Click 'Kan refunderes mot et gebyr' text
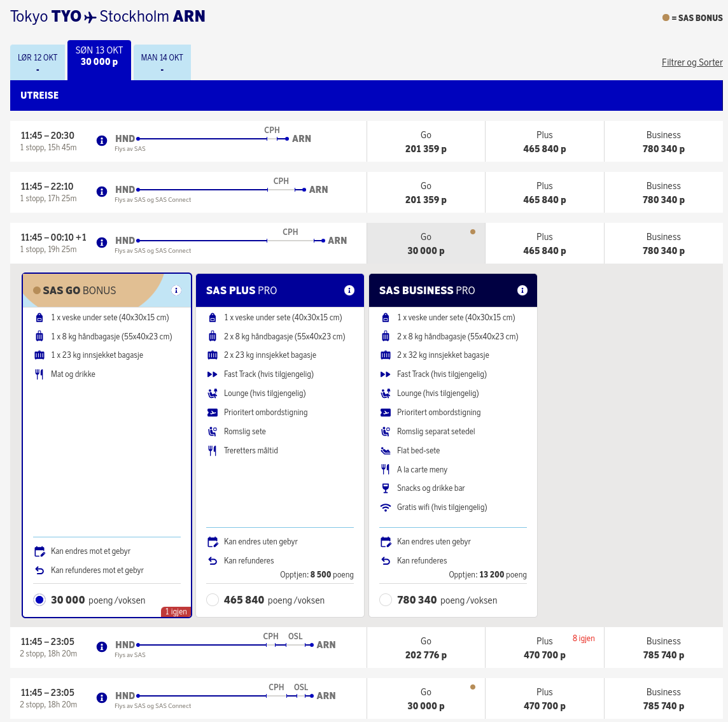This screenshot has width=728, height=722. pos(97,570)
